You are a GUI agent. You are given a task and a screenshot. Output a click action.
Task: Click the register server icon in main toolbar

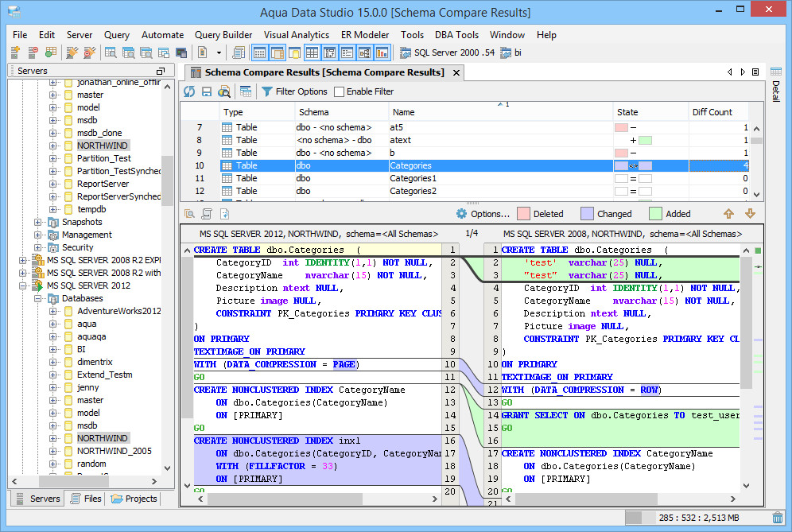pos(15,52)
